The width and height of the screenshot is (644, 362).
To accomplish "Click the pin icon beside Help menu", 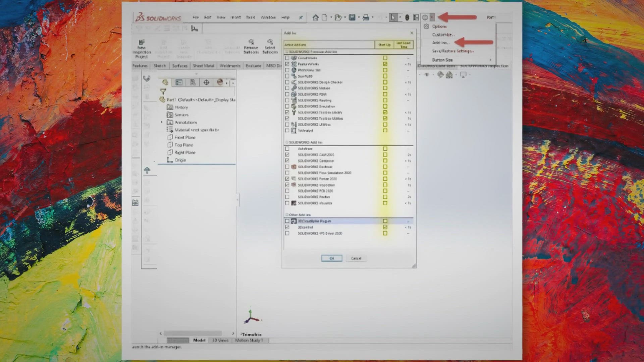I will 301,17.
